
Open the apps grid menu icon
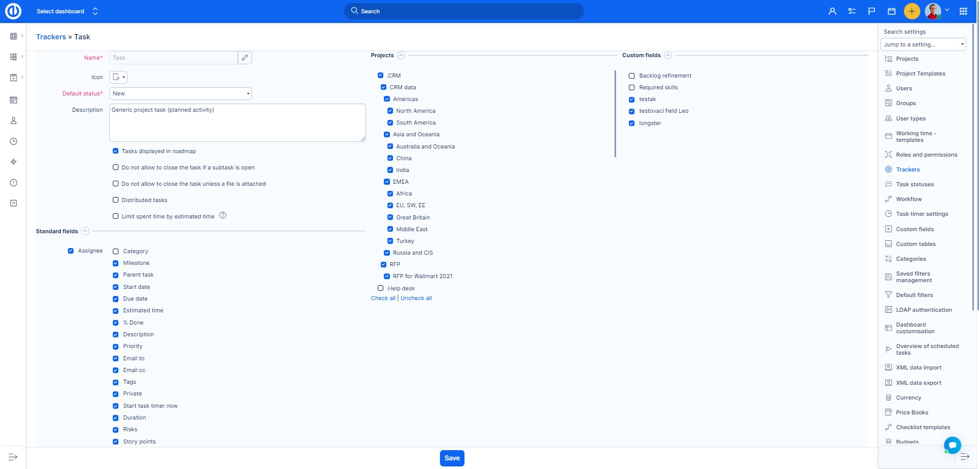click(x=963, y=11)
